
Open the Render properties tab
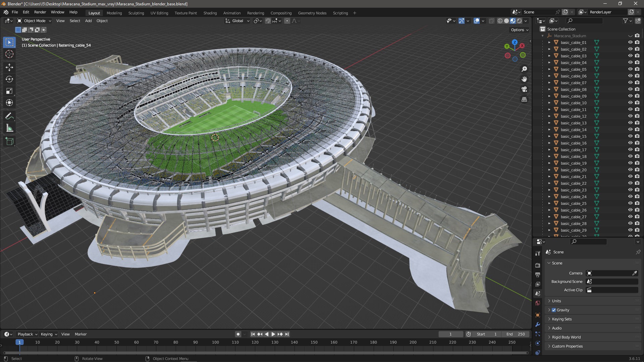click(538, 265)
